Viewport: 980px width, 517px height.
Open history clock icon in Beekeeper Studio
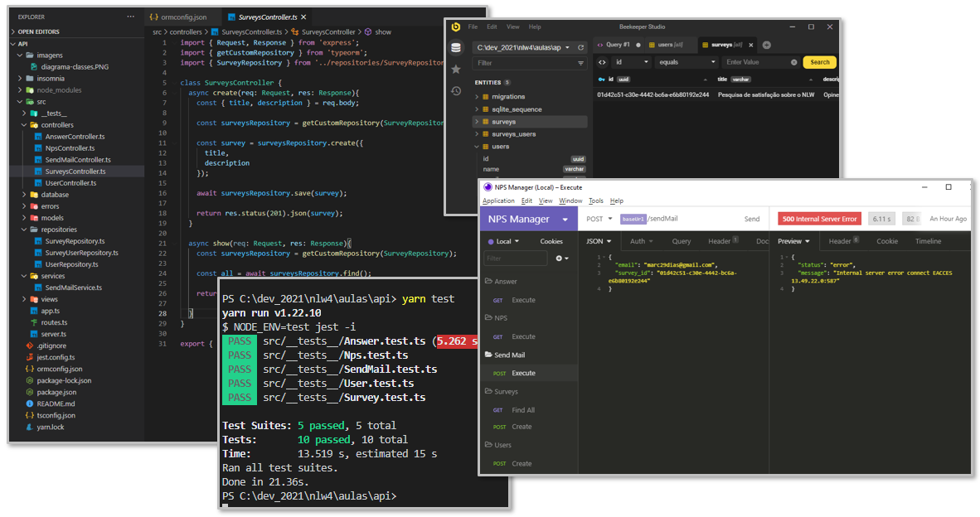tap(456, 91)
